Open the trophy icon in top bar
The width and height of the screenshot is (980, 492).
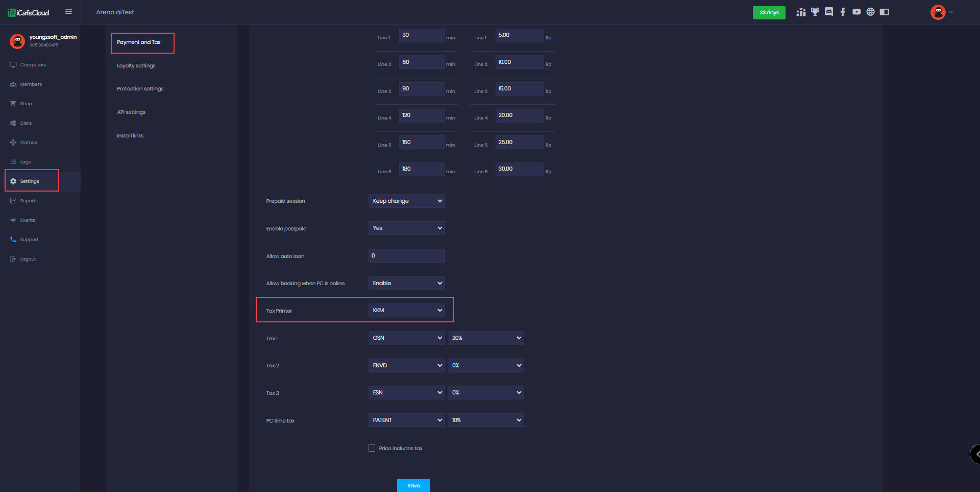815,12
